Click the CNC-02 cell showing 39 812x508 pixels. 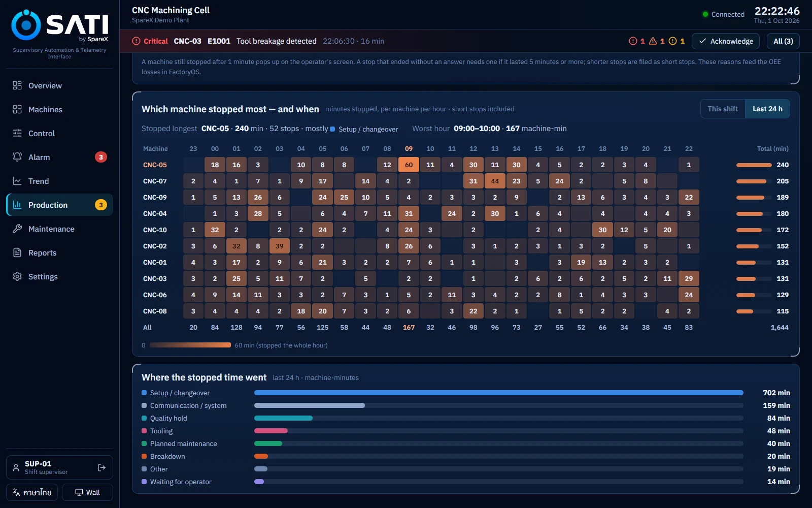point(279,246)
